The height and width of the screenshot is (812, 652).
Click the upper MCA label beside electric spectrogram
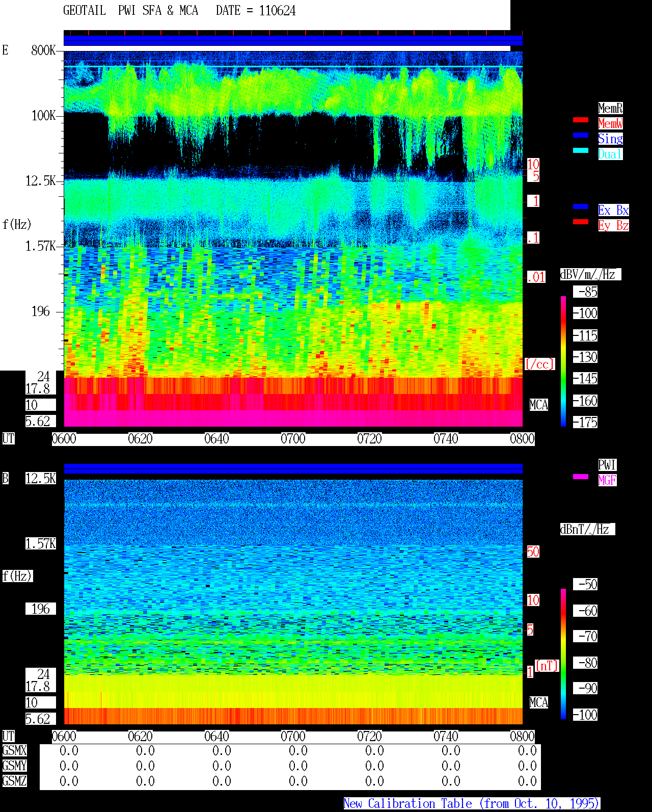click(539, 405)
